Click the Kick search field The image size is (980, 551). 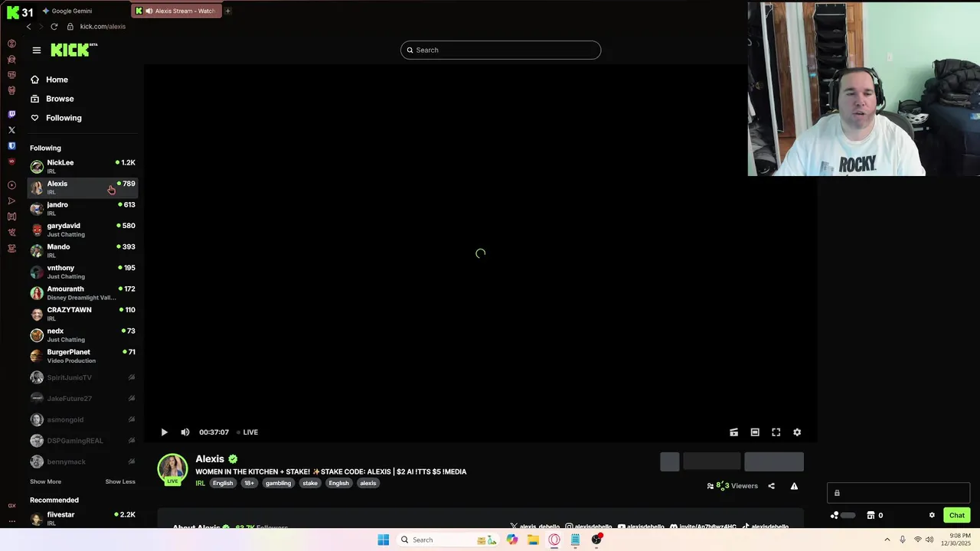coord(501,50)
